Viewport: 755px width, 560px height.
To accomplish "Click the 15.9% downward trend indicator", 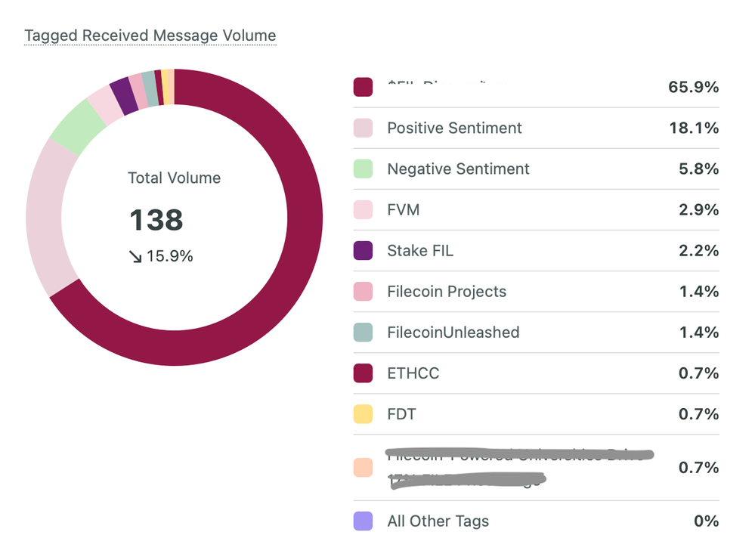I will click(160, 257).
